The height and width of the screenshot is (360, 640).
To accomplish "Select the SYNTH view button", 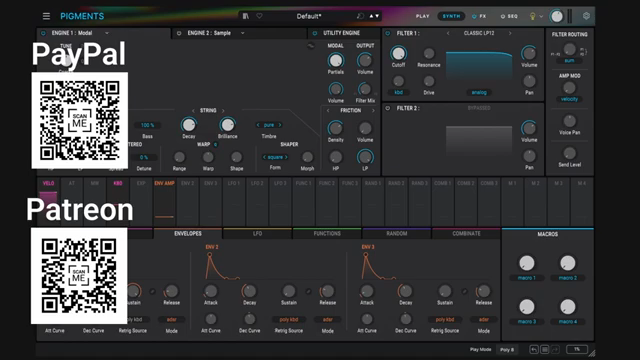I will tap(451, 16).
